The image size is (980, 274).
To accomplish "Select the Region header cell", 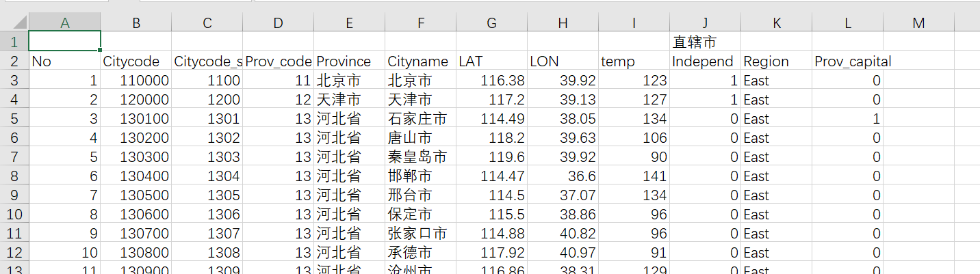I will tap(776, 61).
